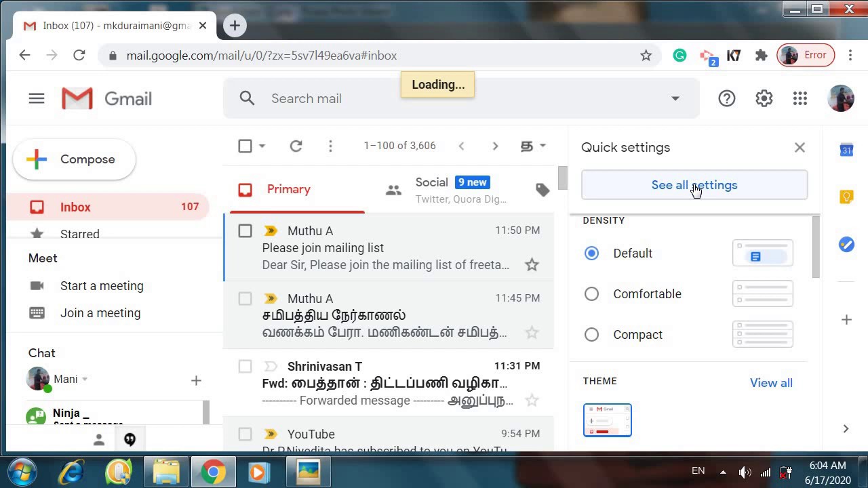
Task: Click Start a meeting
Action: point(102,286)
